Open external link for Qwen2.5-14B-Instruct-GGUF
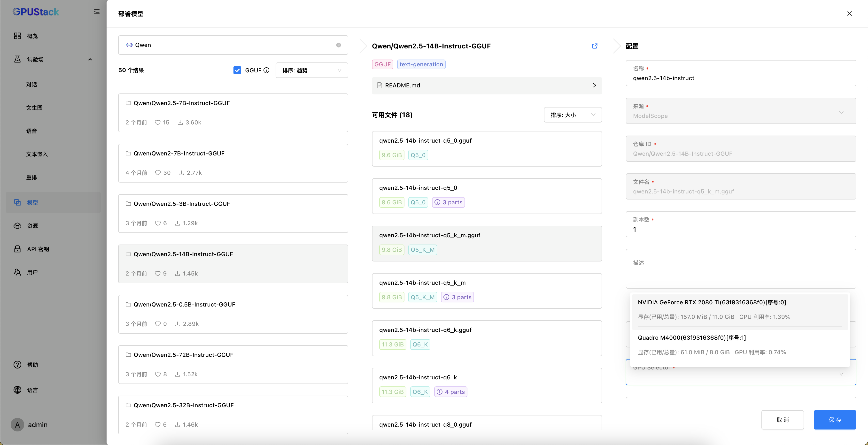 pyautogui.click(x=594, y=46)
